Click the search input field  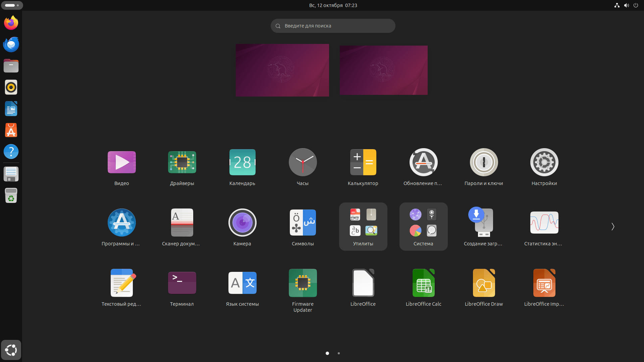(333, 26)
